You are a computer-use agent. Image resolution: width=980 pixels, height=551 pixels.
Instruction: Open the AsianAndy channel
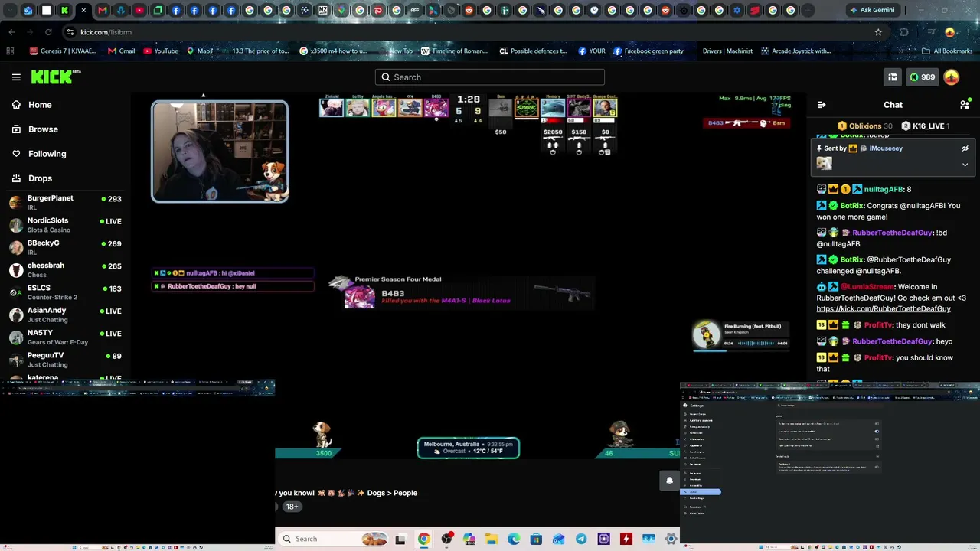coord(65,315)
